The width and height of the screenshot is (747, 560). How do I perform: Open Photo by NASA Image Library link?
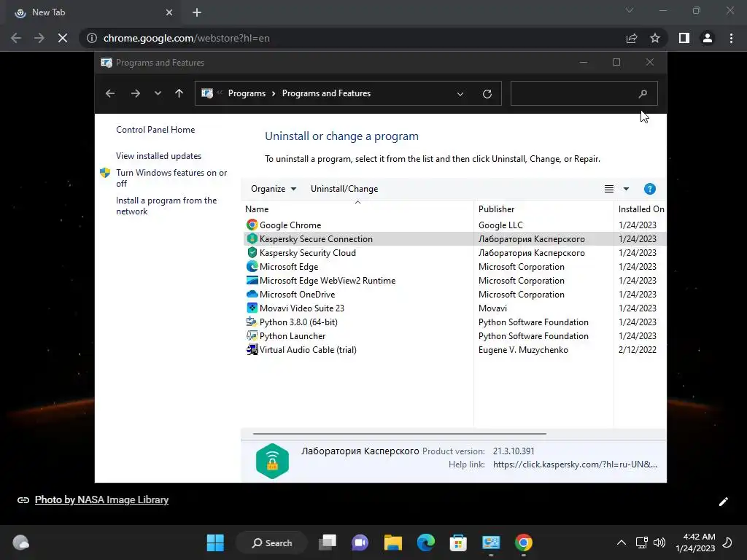pos(101,499)
